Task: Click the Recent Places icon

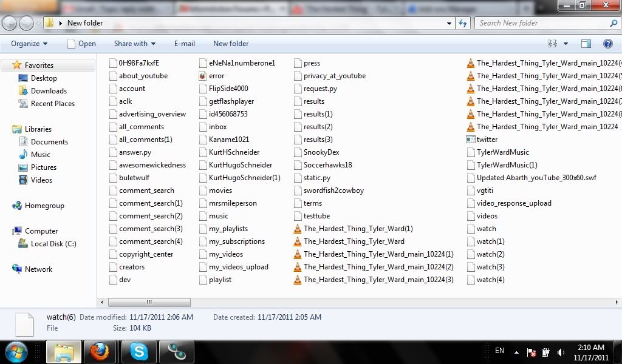Action: point(23,103)
